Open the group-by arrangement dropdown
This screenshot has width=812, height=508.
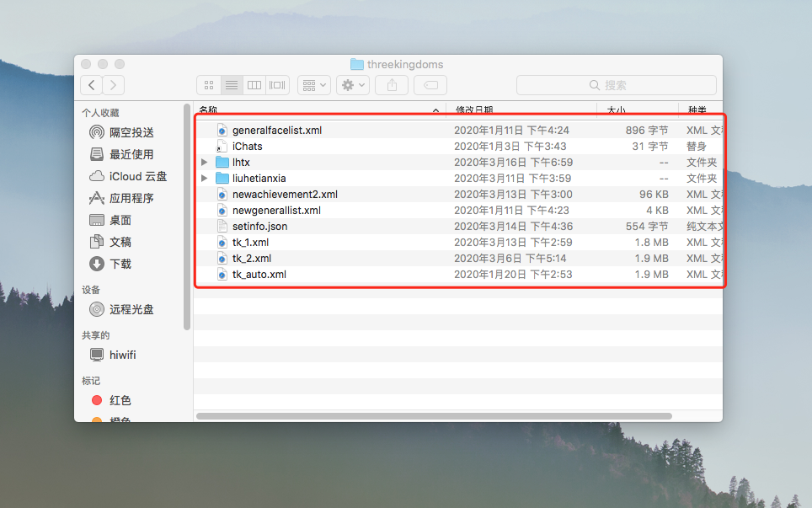(x=314, y=85)
